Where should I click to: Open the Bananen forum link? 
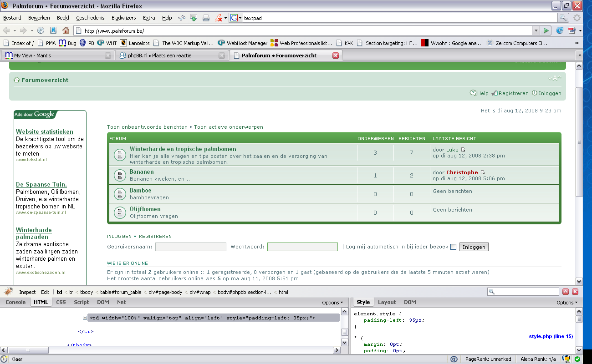(x=142, y=172)
